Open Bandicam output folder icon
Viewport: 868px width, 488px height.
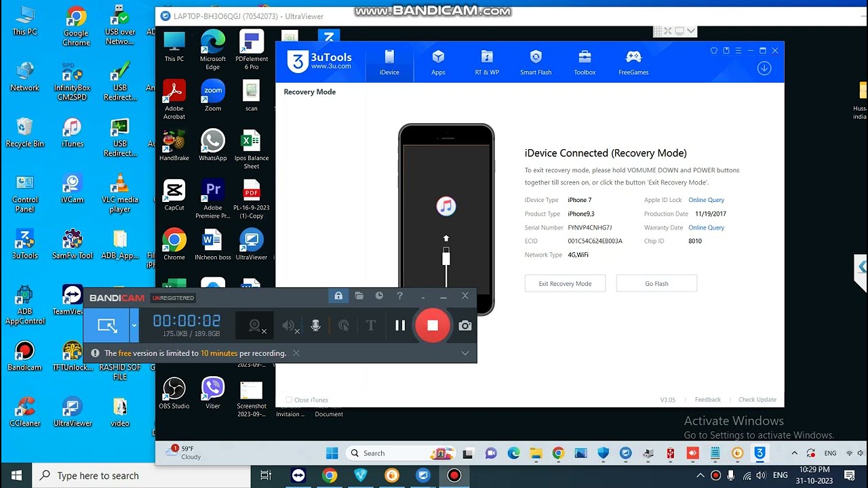pyautogui.click(x=359, y=296)
